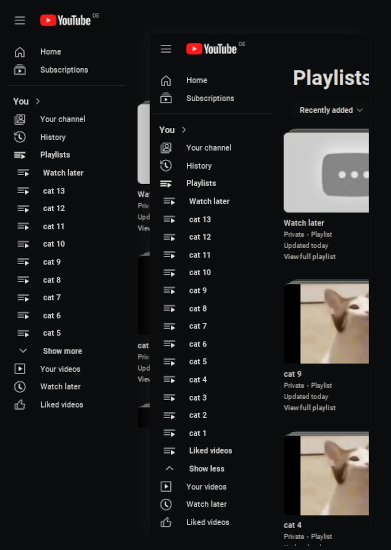Click cat 2 playlist icon in right sidebar

pyautogui.click(x=169, y=415)
